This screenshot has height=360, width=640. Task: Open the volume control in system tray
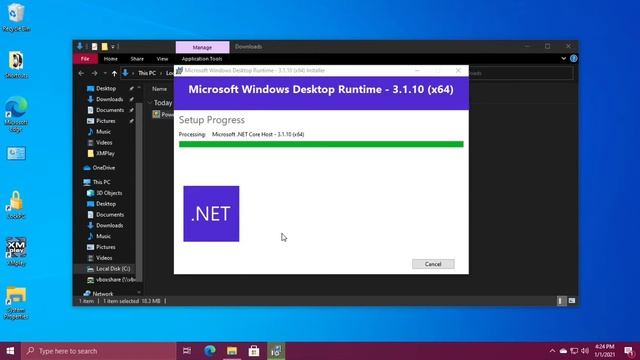tap(585, 351)
